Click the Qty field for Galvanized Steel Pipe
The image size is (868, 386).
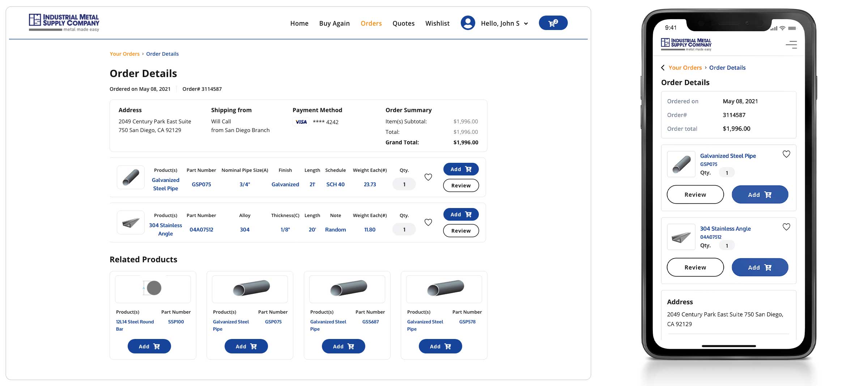point(404,184)
